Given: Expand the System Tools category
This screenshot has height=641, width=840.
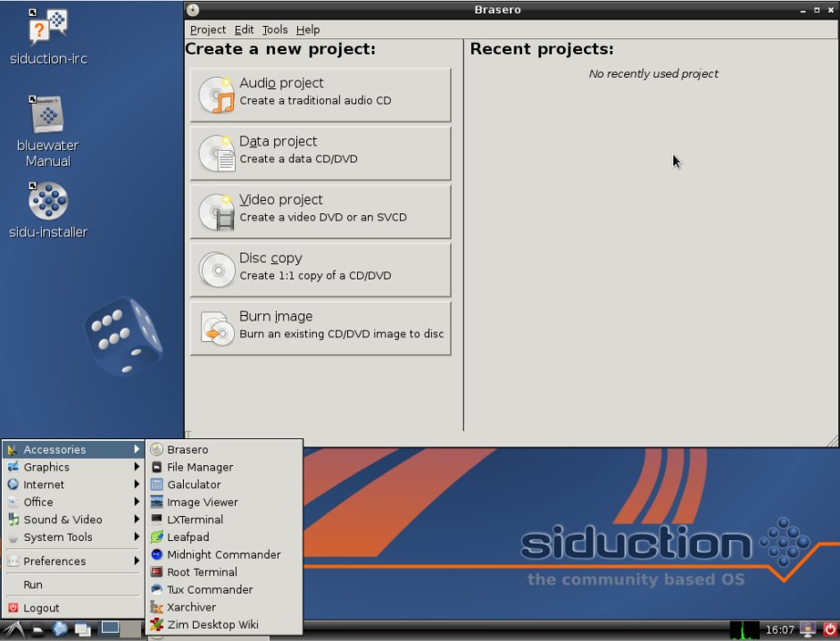Looking at the screenshot, I should (74, 537).
